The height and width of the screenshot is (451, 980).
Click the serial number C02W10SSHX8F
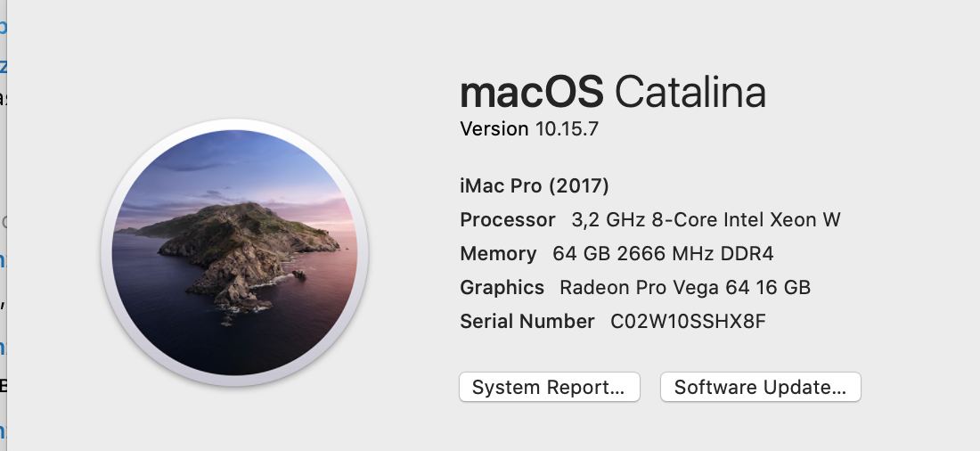687,322
